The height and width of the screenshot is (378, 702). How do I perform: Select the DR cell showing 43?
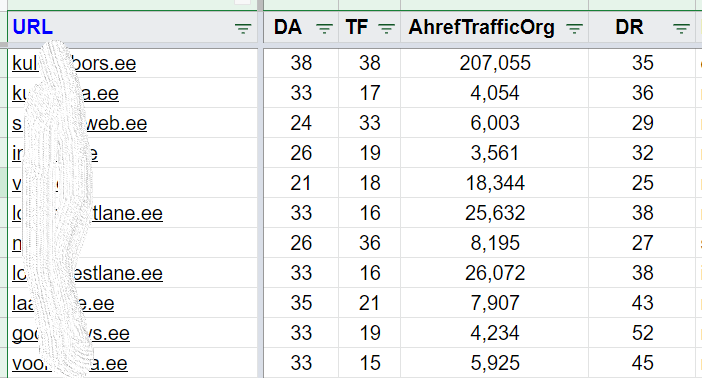point(642,303)
